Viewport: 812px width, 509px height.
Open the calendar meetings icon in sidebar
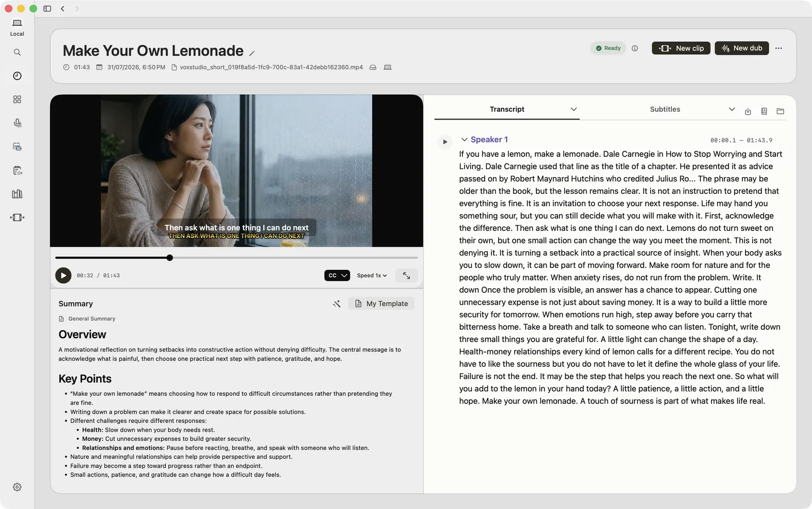click(17, 147)
